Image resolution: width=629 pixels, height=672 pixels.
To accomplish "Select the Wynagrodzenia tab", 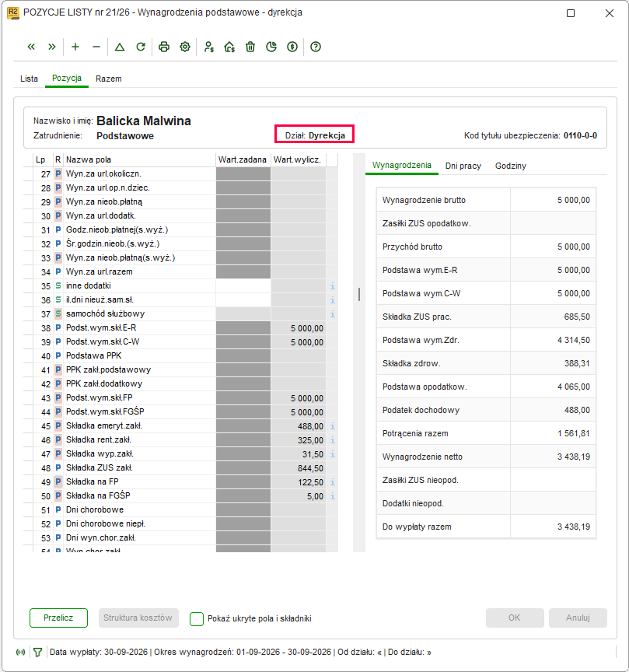I will [402, 166].
